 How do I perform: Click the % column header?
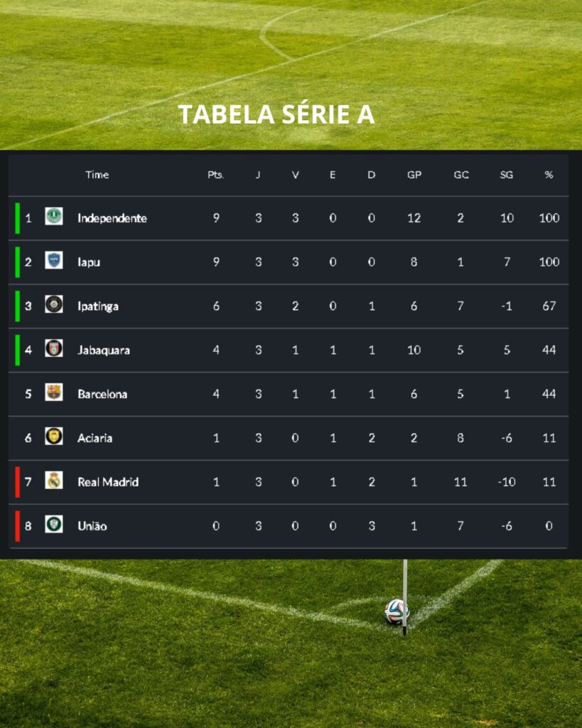(549, 175)
